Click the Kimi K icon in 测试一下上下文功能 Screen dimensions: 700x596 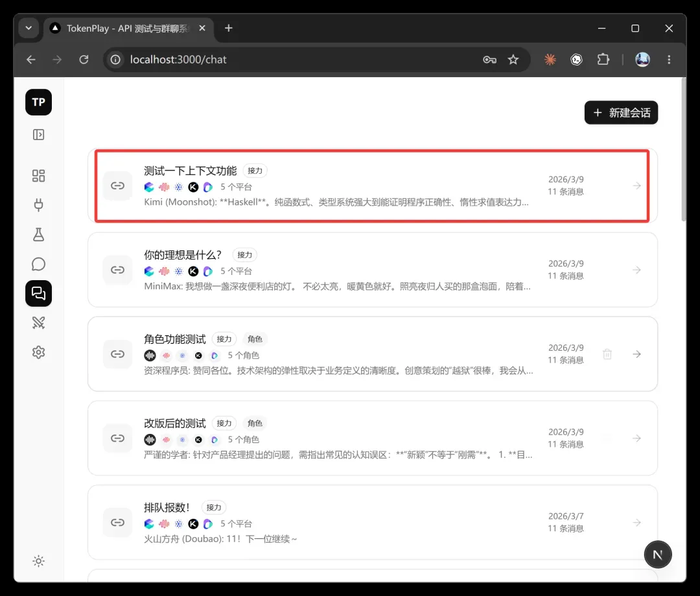(x=193, y=187)
